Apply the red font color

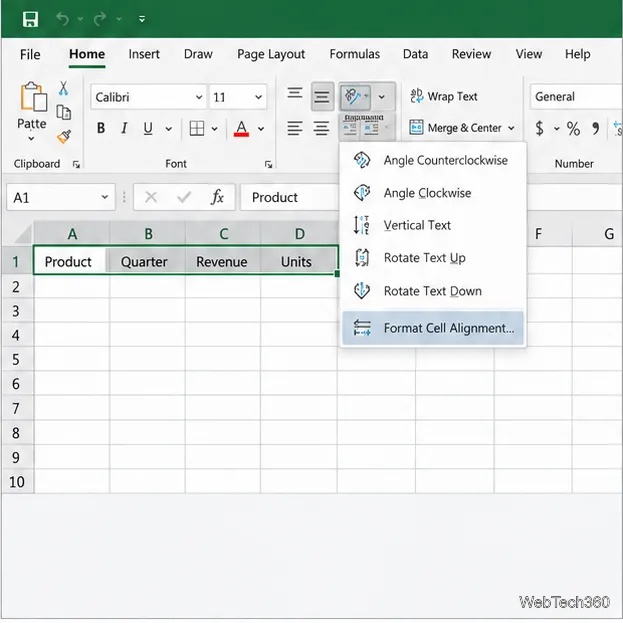tap(241, 128)
